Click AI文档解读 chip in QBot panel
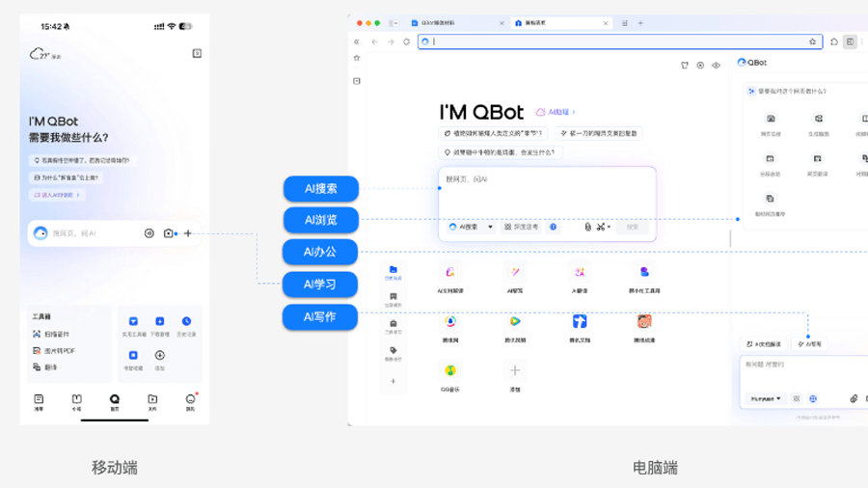 [764, 344]
